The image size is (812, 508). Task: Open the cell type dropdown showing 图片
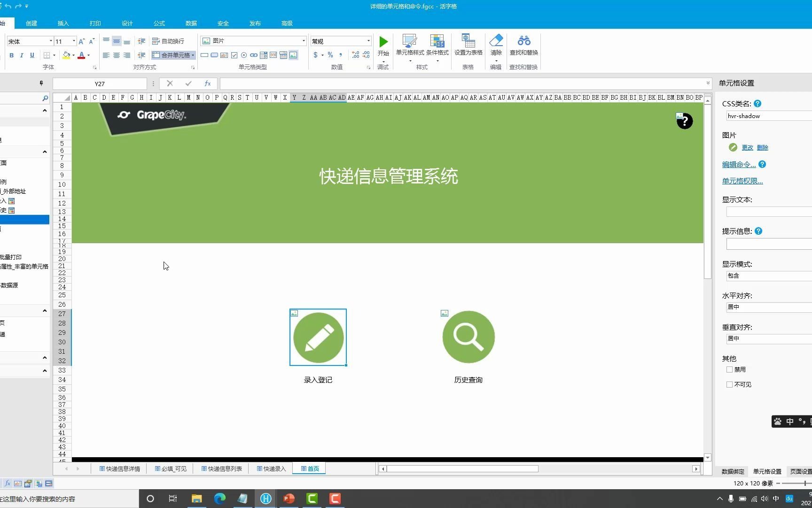tap(303, 41)
